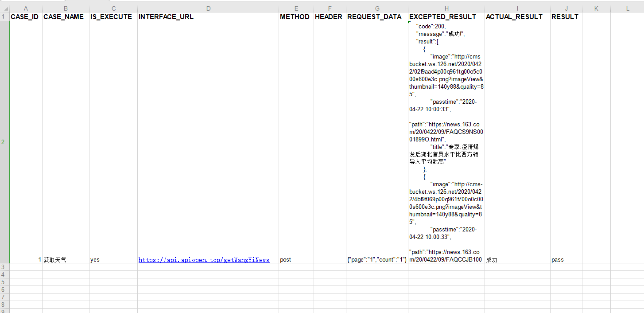Open the getWangYiNews API hyperlink
Viewport: 644px width, 313px height.
pyautogui.click(x=204, y=260)
